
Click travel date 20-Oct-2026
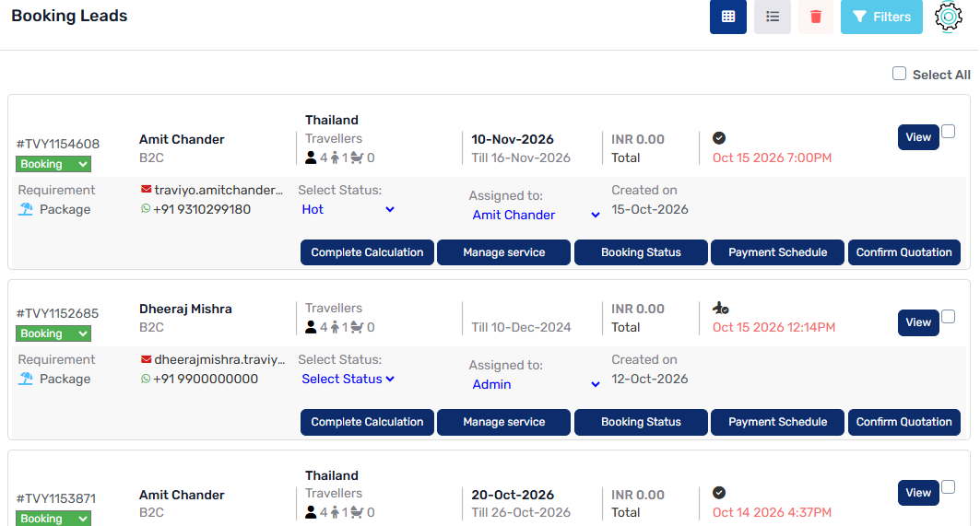513,495
